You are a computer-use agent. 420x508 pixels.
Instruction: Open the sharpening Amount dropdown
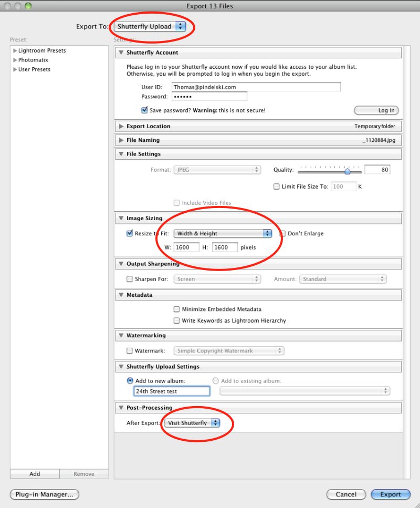pyautogui.click(x=343, y=279)
